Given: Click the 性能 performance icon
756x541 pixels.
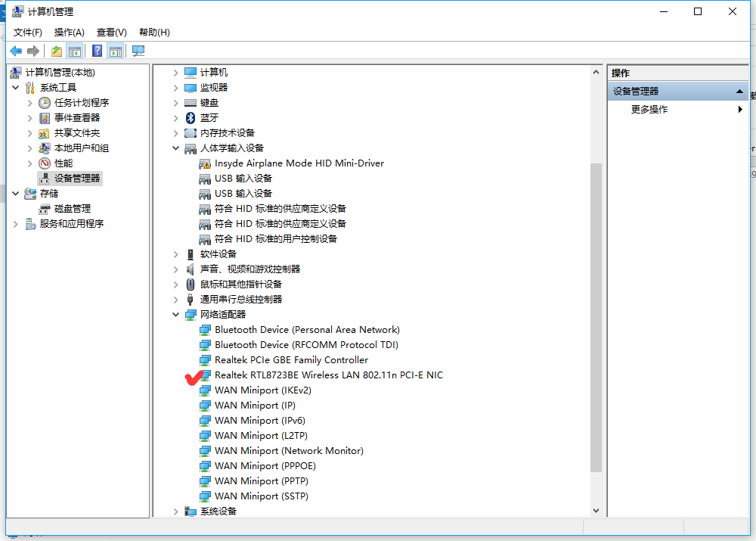Looking at the screenshot, I should [45, 163].
